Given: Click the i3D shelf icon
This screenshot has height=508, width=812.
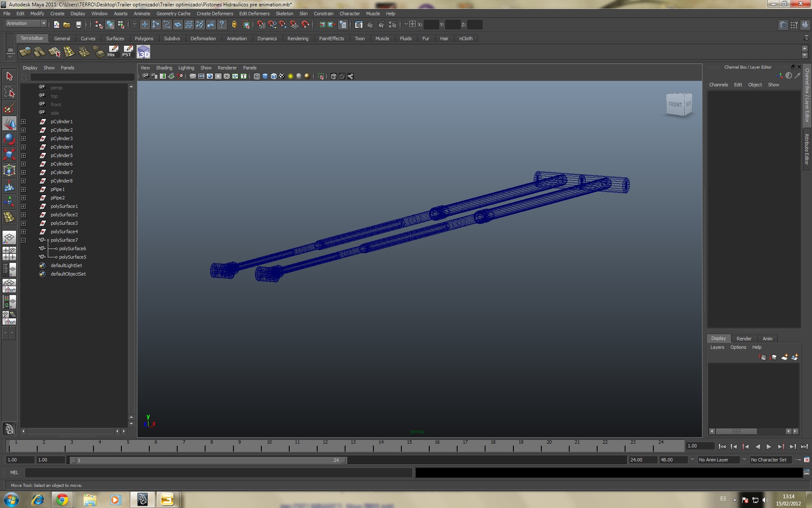Looking at the screenshot, I should 143,52.
